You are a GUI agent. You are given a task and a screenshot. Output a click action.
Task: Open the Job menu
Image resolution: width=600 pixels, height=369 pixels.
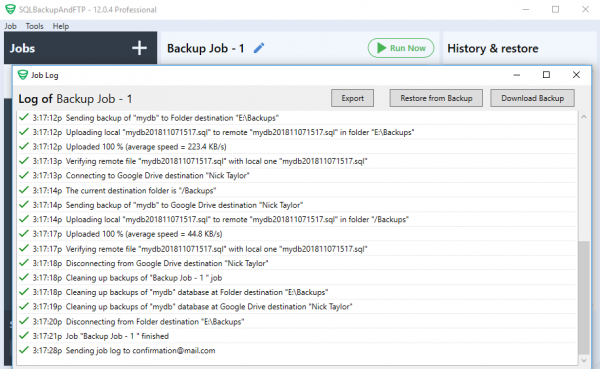10,26
